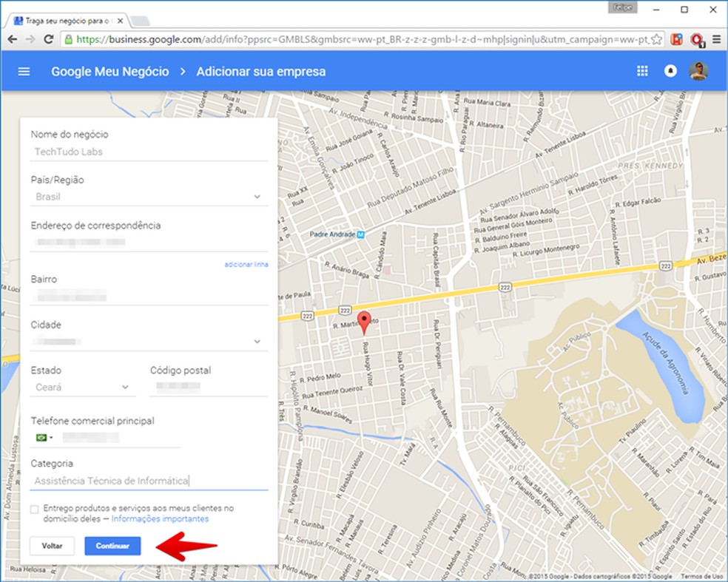Click the red Opera-style extension icon
Screen dimensions: 728x582
[x=697, y=40]
